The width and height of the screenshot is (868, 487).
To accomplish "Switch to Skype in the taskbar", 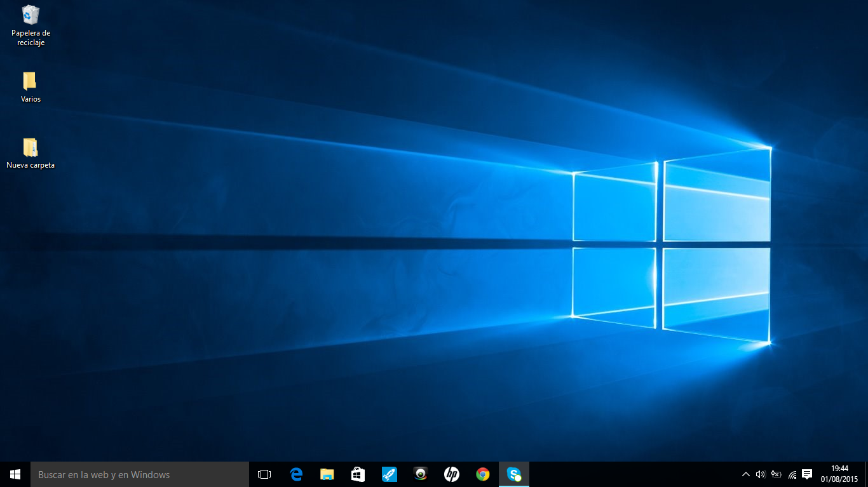I will coord(513,474).
